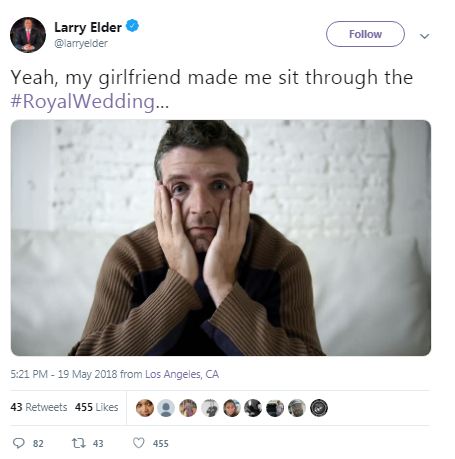This screenshot has width=455, height=459.
Task: Click the first liker avatar
Action: (x=145, y=408)
